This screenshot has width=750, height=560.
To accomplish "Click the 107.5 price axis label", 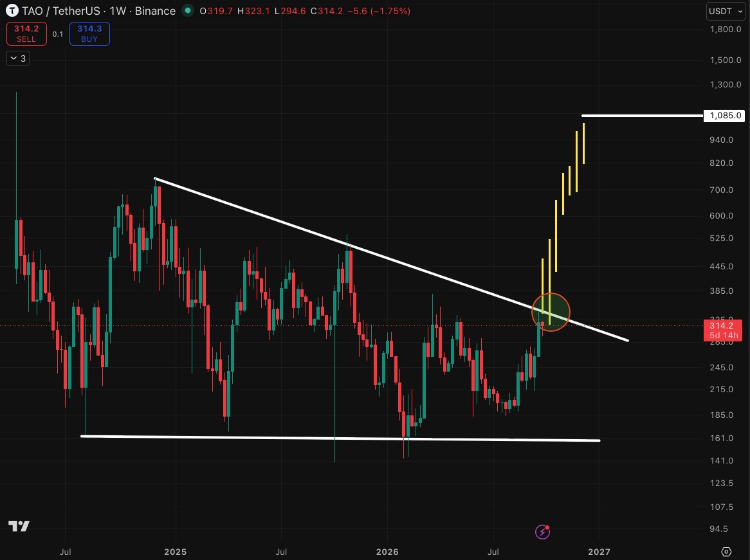I will (x=721, y=506).
